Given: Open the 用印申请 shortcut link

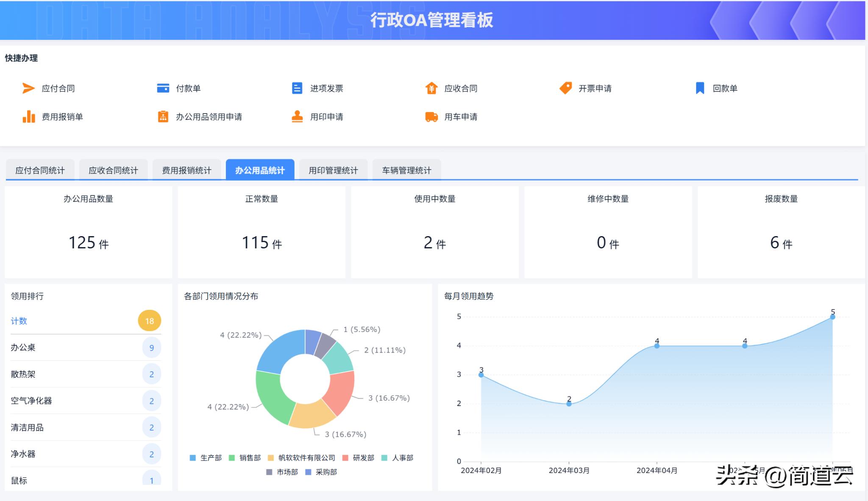Looking at the screenshot, I should click(326, 117).
